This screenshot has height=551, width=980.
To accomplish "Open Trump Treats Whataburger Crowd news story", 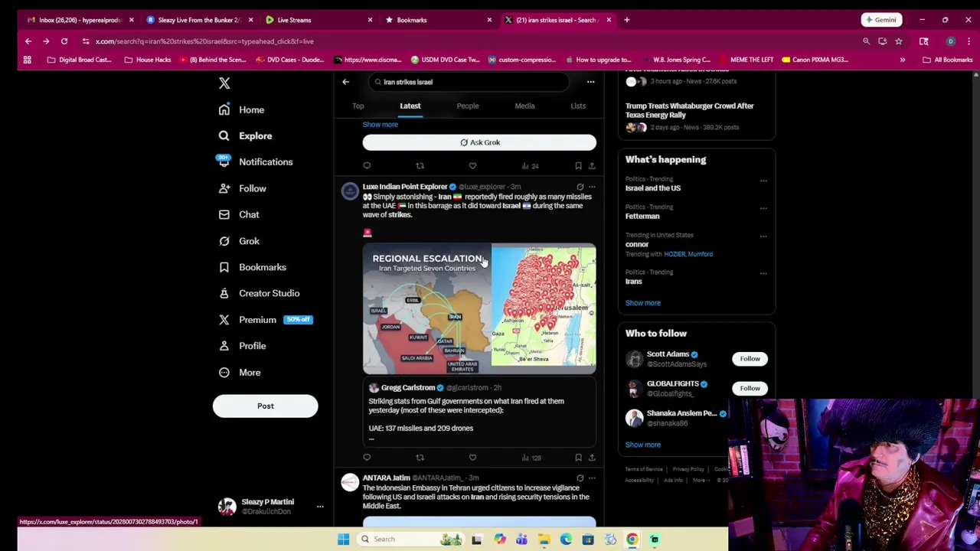I will click(690, 110).
